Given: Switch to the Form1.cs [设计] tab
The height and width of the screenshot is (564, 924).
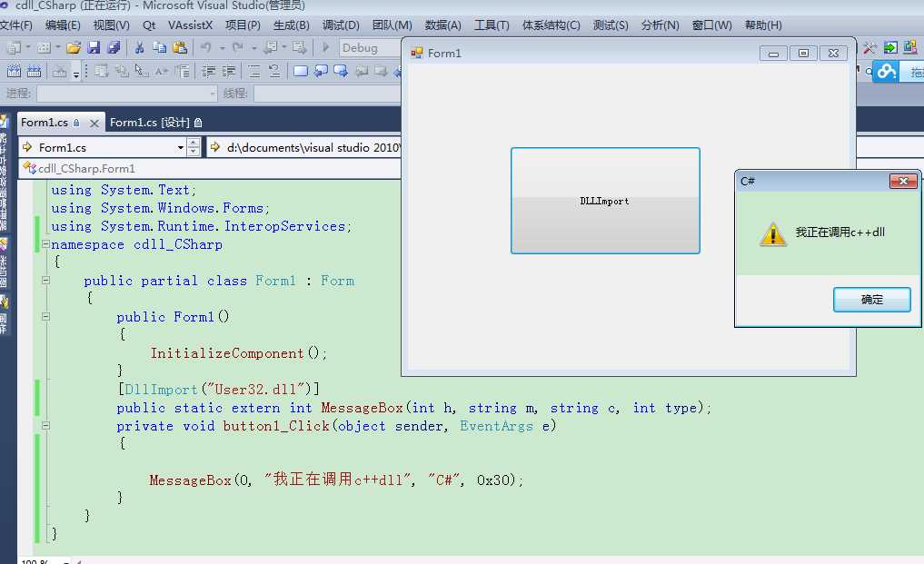Looking at the screenshot, I should (156, 123).
